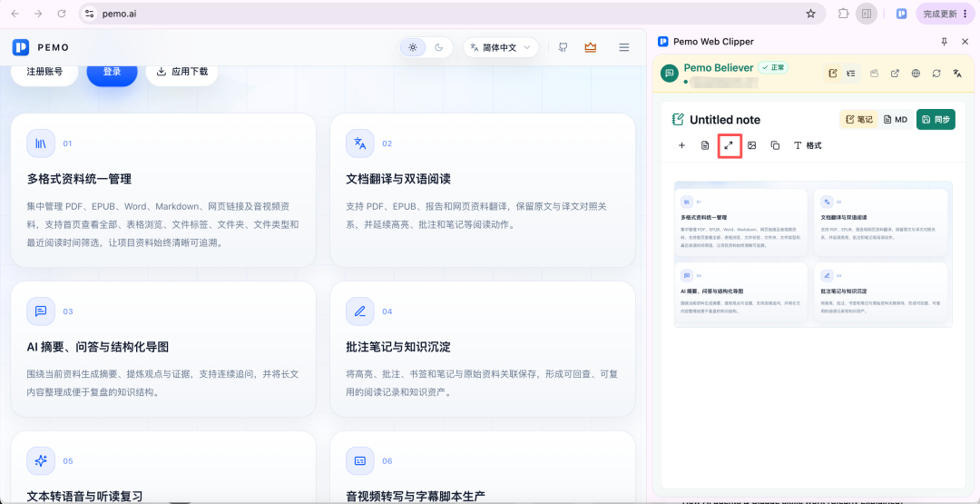Click the plus add icon in note toolbar
Image resolution: width=980 pixels, height=504 pixels.
click(681, 145)
